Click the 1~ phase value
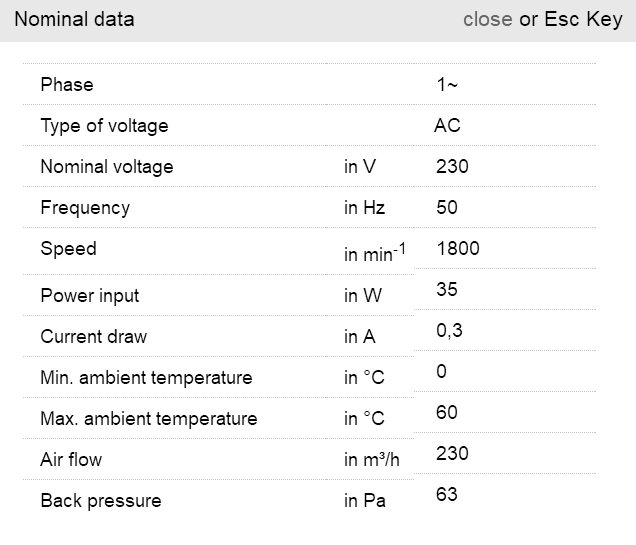The width and height of the screenshot is (636, 545). coord(447,85)
